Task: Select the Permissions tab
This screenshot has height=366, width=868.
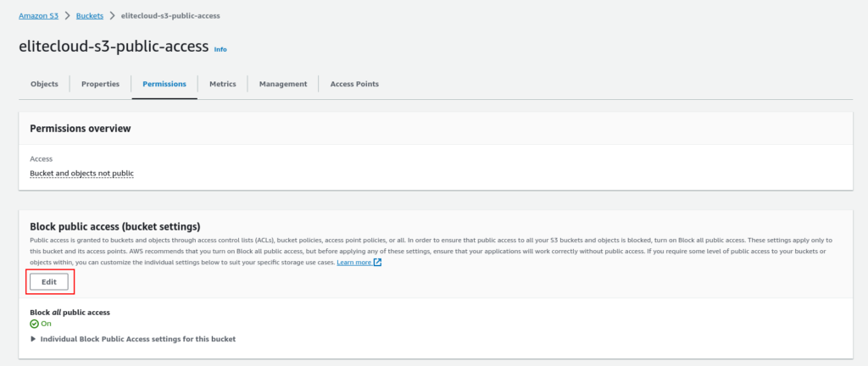Action: click(x=164, y=84)
